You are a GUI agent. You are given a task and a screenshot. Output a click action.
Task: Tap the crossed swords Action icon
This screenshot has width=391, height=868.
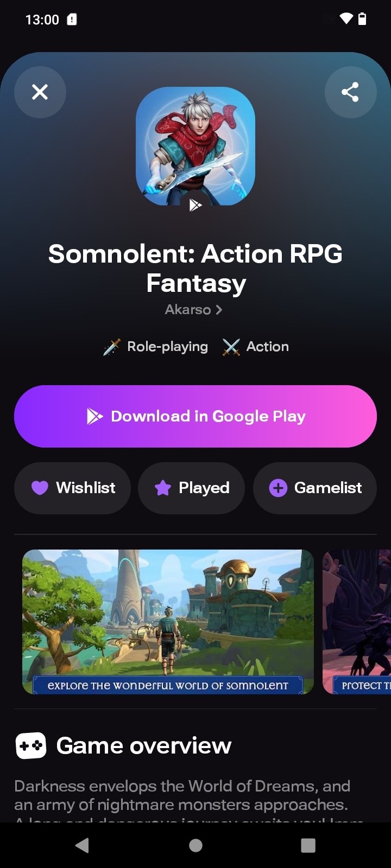[x=231, y=347]
